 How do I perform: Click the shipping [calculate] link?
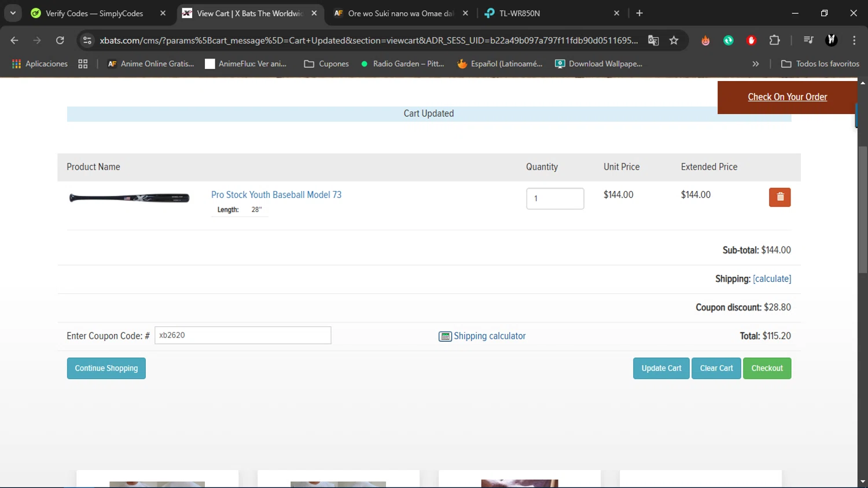click(772, 279)
